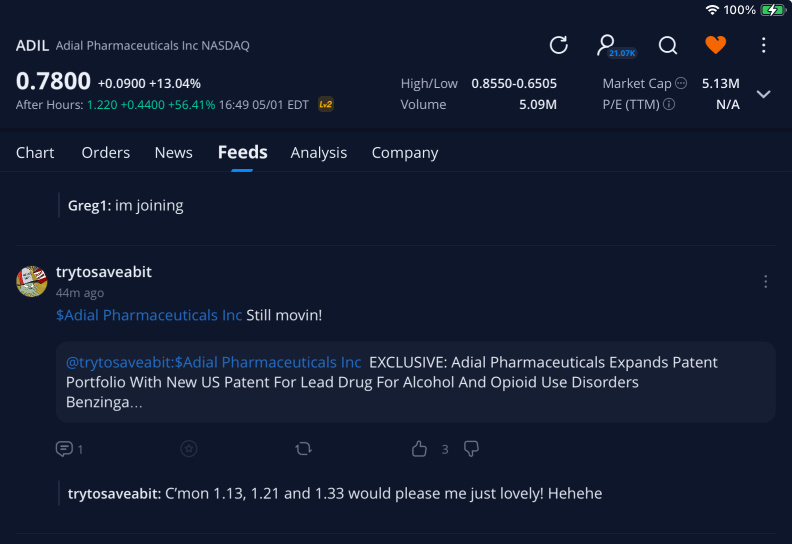Switch to the Chart tab
The height and width of the screenshot is (544, 792).
point(35,153)
